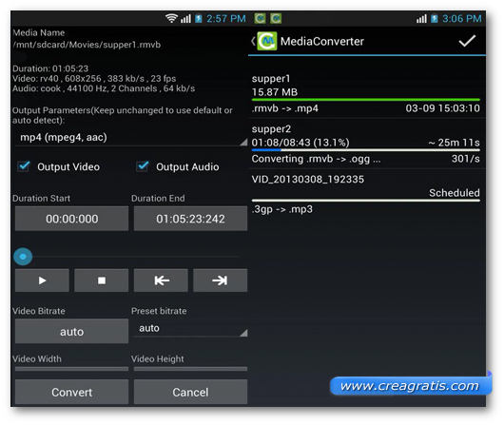Tap the 15.87 MB file size text
Image resolution: width=504 pixels, height=425 pixels.
pos(275,92)
